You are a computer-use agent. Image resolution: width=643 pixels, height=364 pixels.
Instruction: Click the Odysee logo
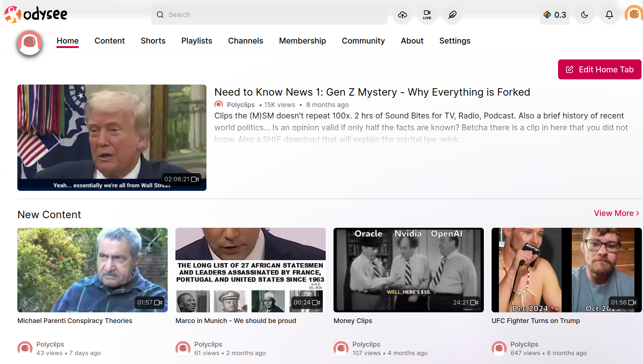point(36,14)
